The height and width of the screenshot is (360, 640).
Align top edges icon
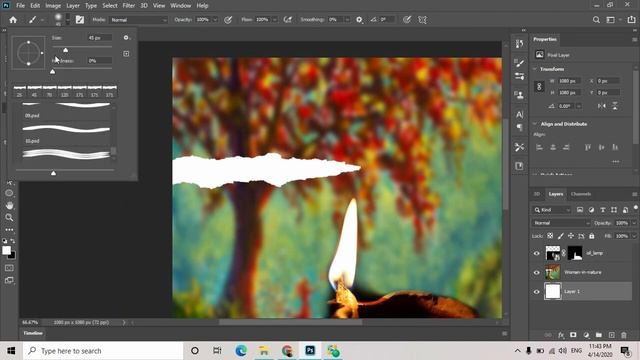[588, 147]
